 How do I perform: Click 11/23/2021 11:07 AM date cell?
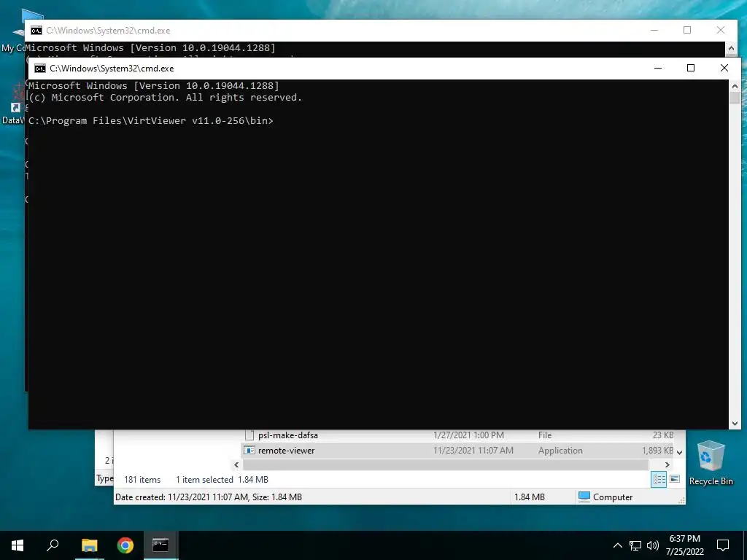[473, 451]
